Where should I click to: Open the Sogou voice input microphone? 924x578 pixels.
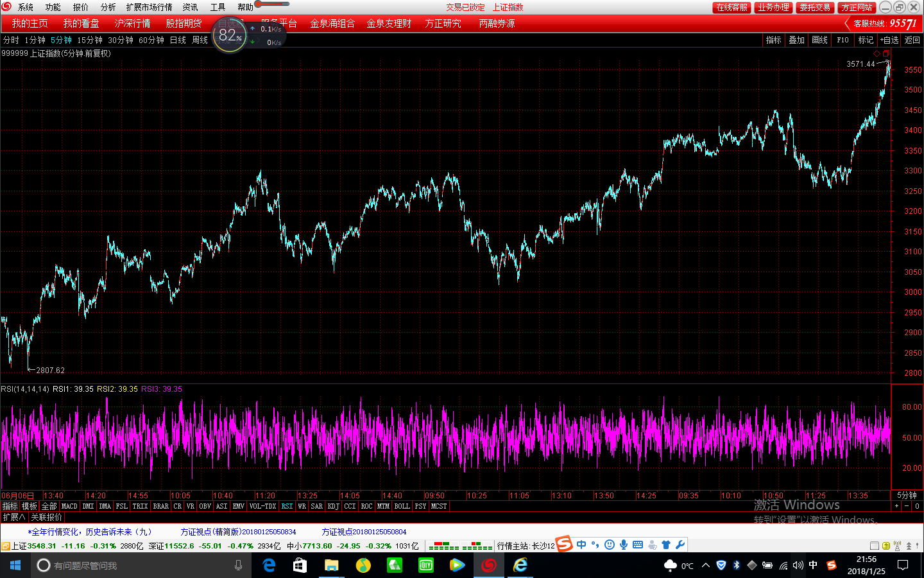(x=624, y=545)
